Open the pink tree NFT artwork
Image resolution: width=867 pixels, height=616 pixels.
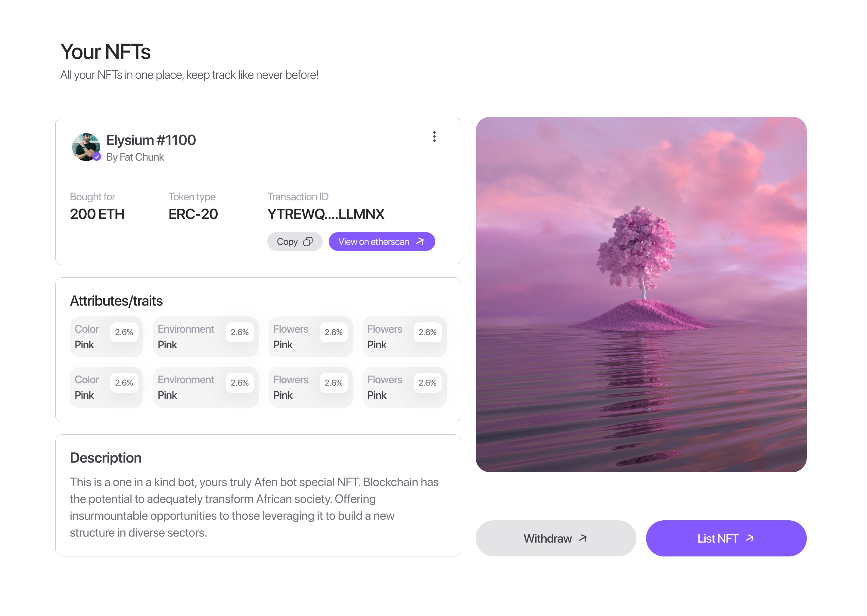click(x=641, y=294)
